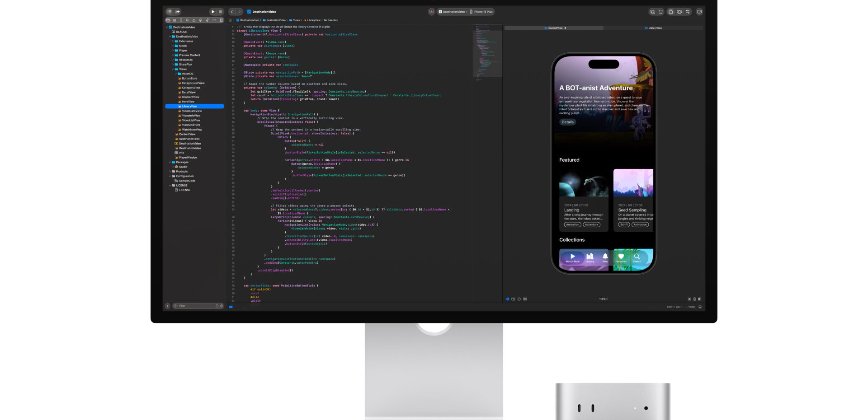Open the Bookmark navigator icon
Screen dimensions: 868x420
pyautogui.click(x=181, y=20)
